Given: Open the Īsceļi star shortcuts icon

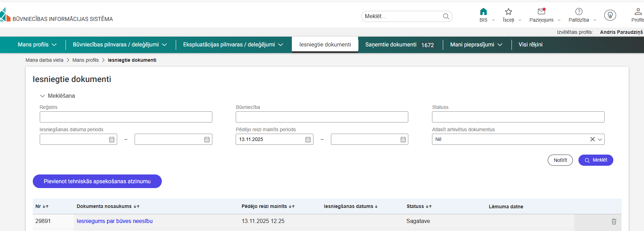Looking at the screenshot, I should pos(508,12).
